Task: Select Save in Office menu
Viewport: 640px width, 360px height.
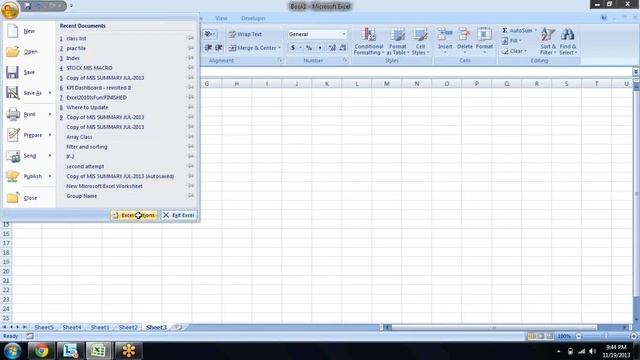Action: click(x=29, y=72)
